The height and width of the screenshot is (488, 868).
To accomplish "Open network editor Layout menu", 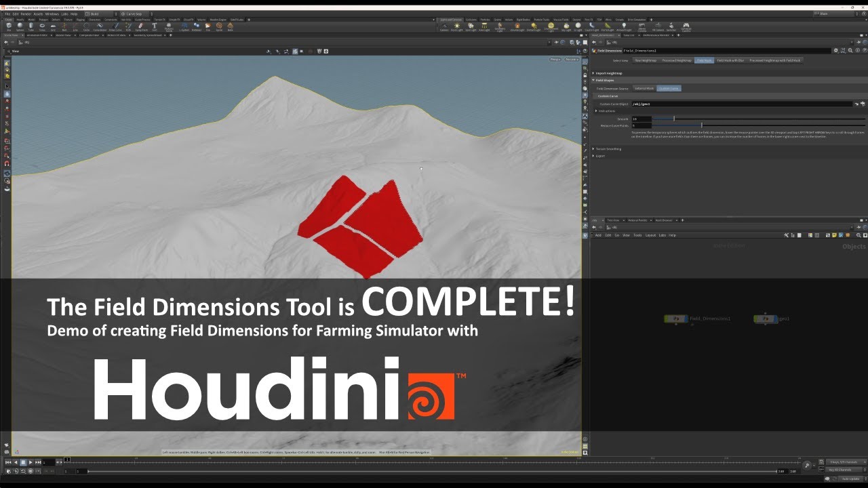I will (x=650, y=235).
